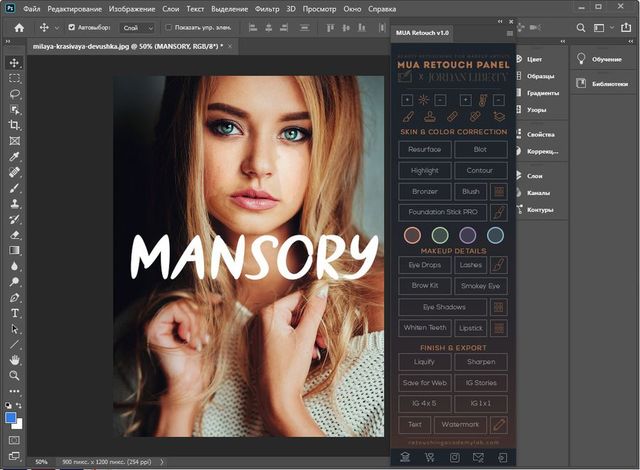This screenshot has height=470, width=640.
Task: Select the Hand tool
Action: [x=14, y=359]
